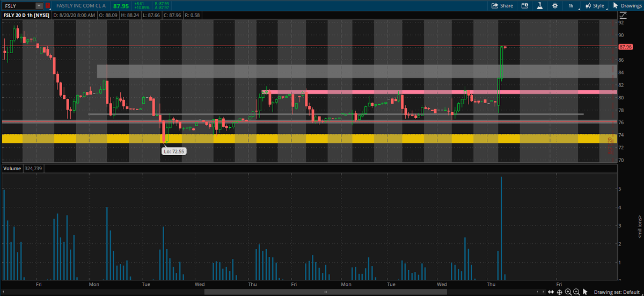Click the large green breakout candle on Thursday

[501, 63]
